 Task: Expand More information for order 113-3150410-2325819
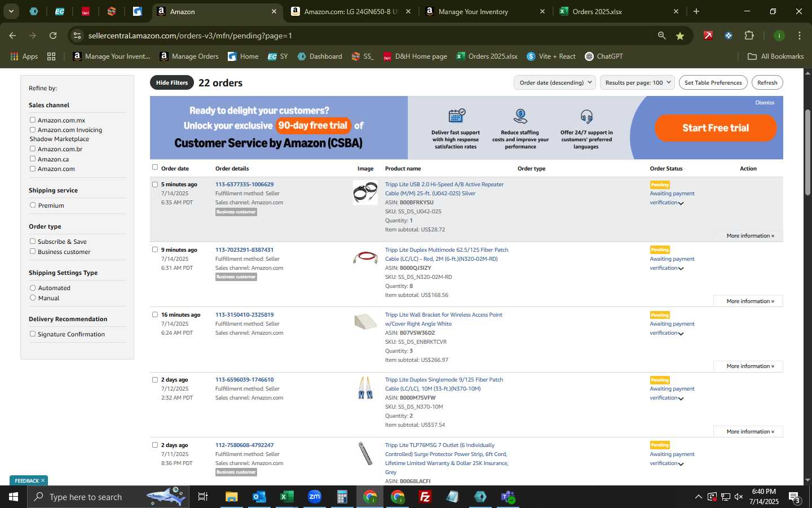point(748,366)
